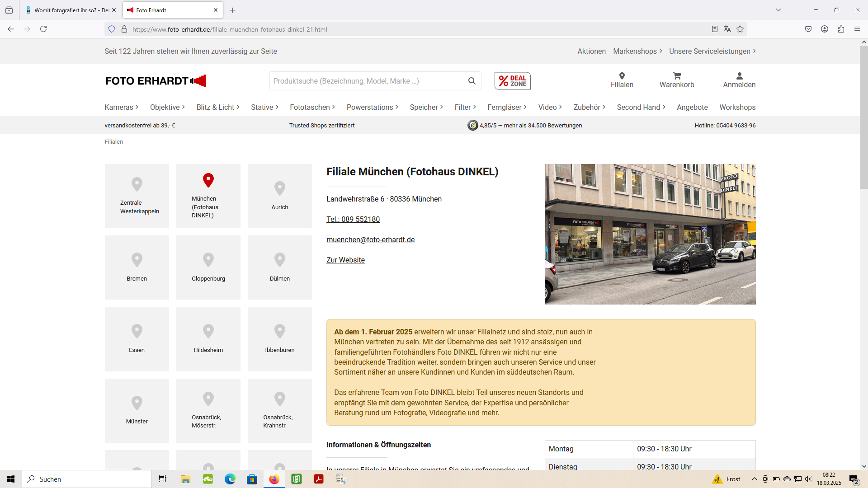Toggle reader view icon in address bar

tap(714, 29)
